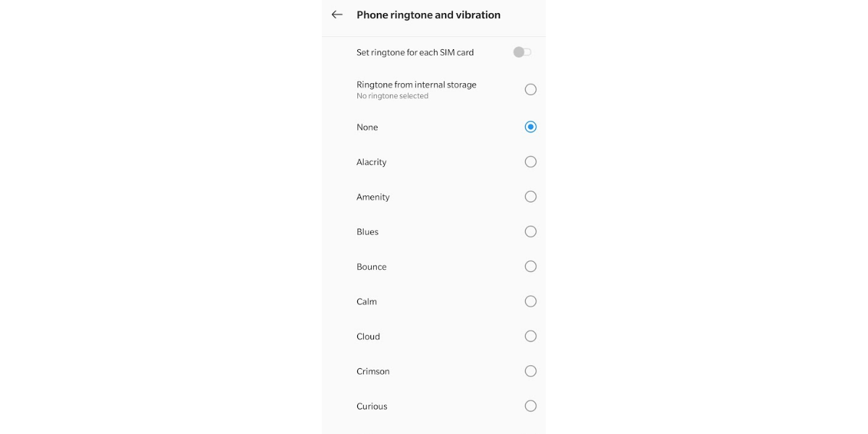The width and height of the screenshot is (868, 434).
Task: Tap the Phone ringtone and vibration title
Action: click(x=428, y=14)
